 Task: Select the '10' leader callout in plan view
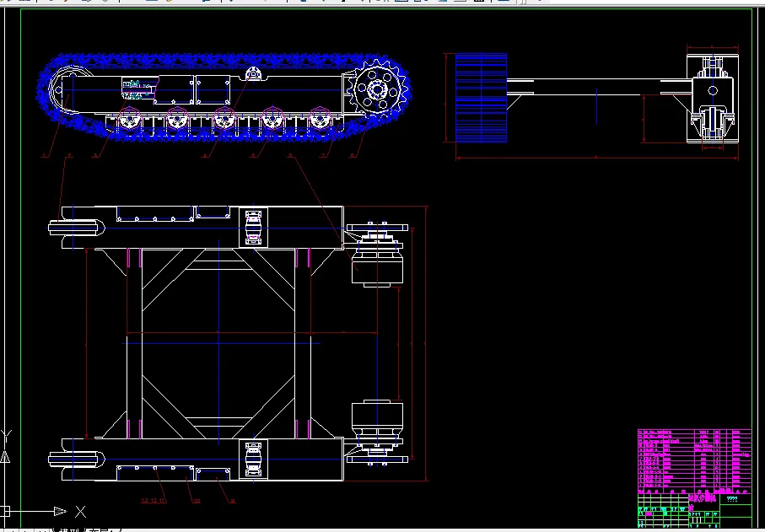click(x=197, y=500)
